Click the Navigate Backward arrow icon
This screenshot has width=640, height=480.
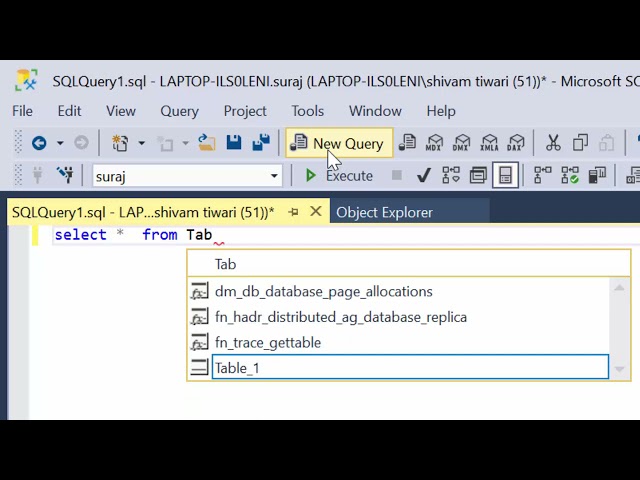[x=39, y=143]
